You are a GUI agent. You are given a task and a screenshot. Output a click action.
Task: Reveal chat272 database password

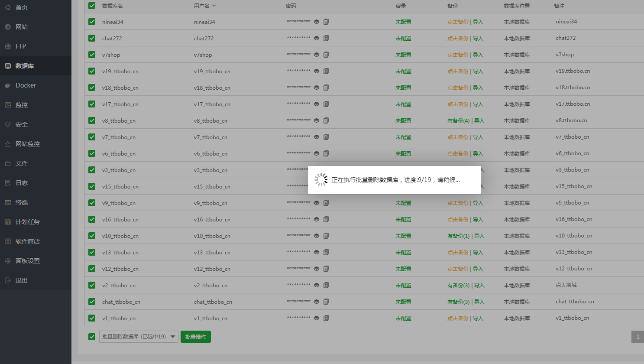click(x=317, y=38)
